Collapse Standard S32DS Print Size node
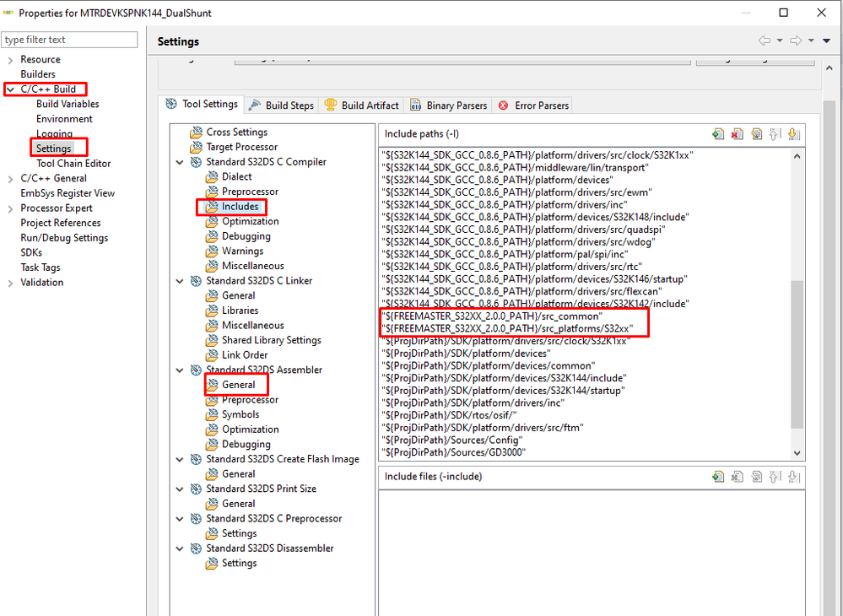Image resolution: width=843 pixels, height=616 pixels. point(180,489)
